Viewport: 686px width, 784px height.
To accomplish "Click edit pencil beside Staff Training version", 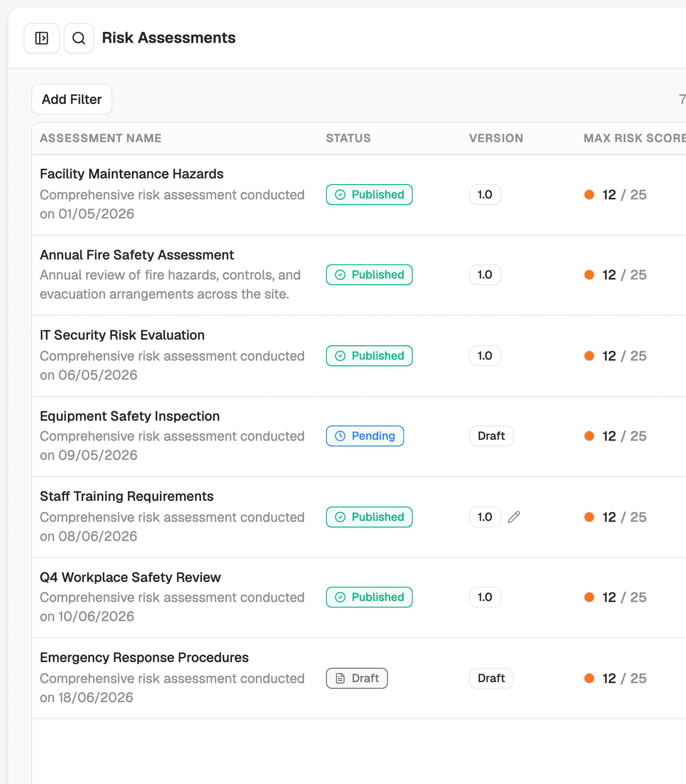I will click(x=514, y=517).
